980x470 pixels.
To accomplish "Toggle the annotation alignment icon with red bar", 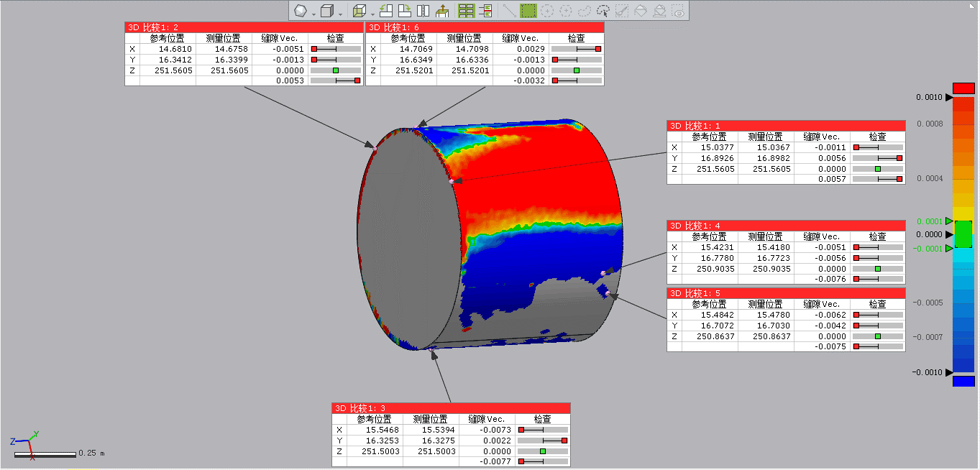I will (x=485, y=11).
